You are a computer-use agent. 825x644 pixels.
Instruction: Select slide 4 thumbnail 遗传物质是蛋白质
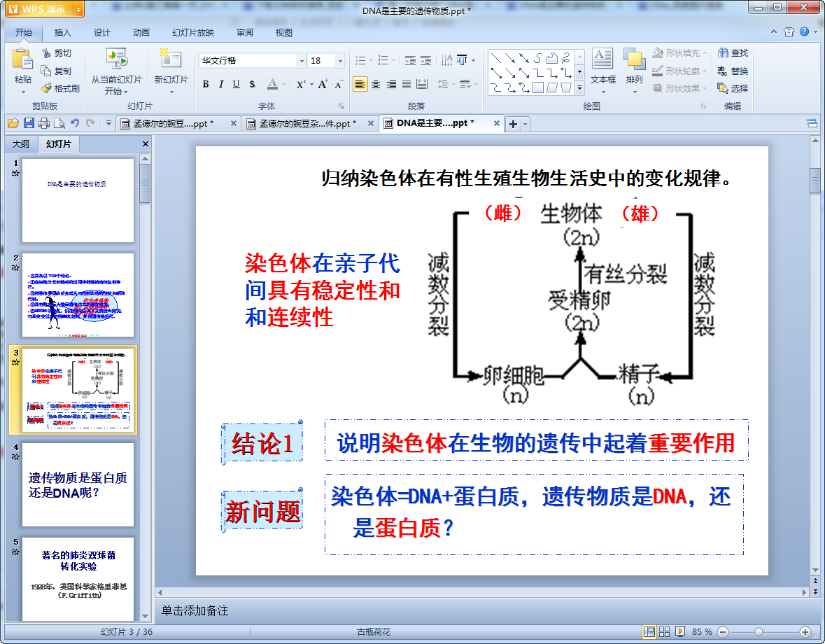pyautogui.click(x=78, y=484)
